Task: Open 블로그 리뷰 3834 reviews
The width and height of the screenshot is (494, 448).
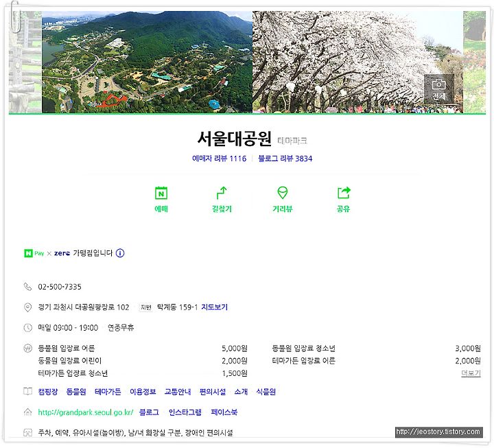Action: tap(285, 158)
